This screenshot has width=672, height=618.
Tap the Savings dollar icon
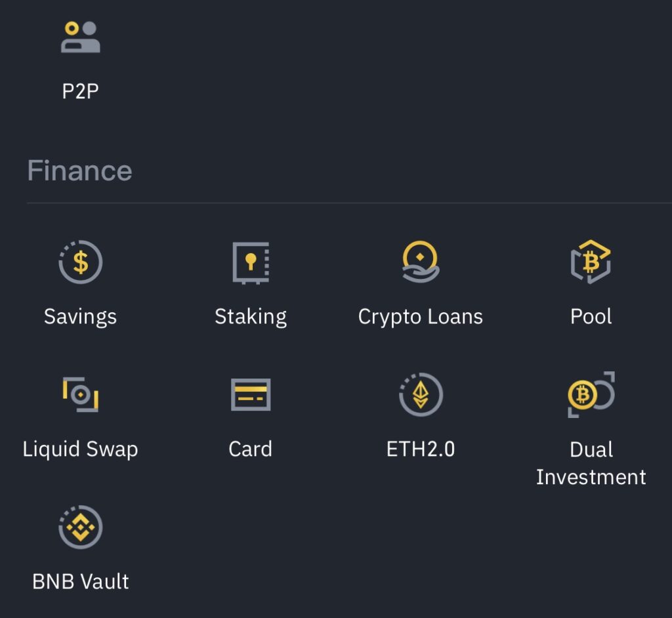coord(81,262)
